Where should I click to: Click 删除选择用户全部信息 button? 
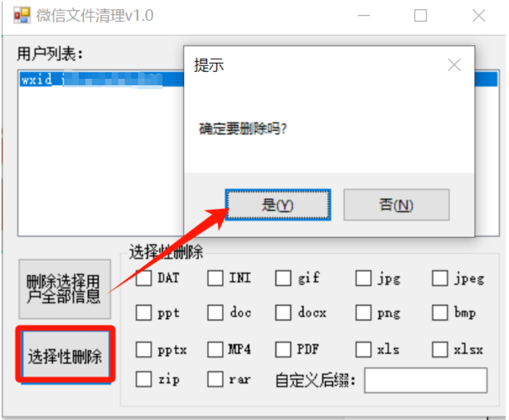pos(65,289)
